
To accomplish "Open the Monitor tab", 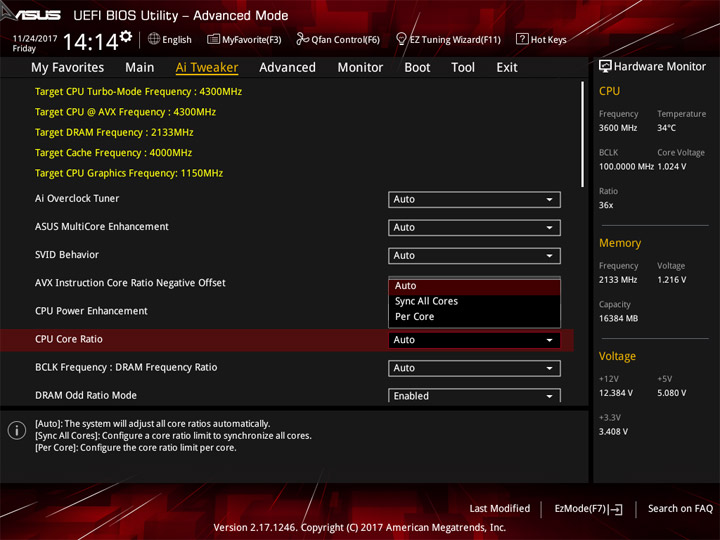I will click(x=360, y=68).
